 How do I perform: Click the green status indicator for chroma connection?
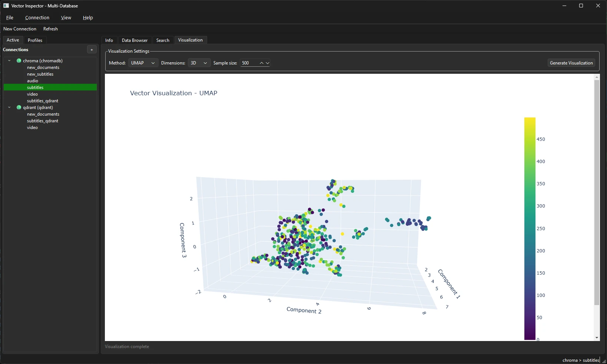[19, 60]
